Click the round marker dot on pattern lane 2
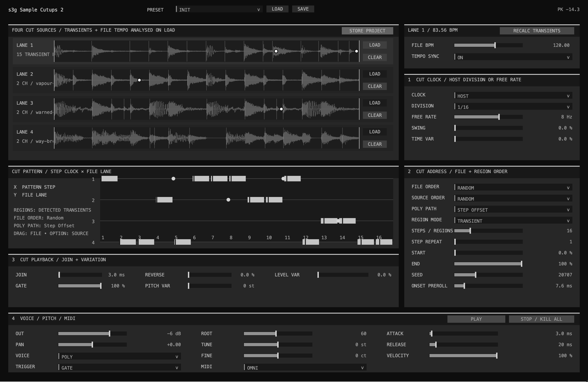Screen dimensions: 588x382 tap(228, 199)
